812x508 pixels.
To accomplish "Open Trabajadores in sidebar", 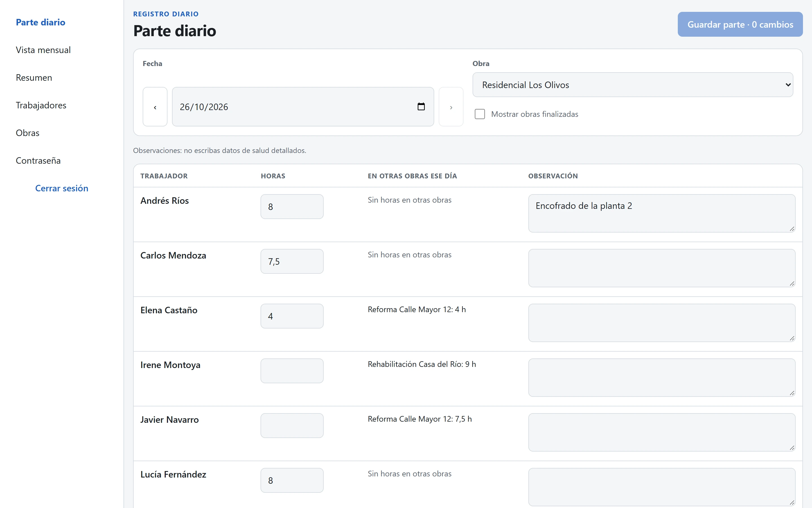I will [41, 105].
